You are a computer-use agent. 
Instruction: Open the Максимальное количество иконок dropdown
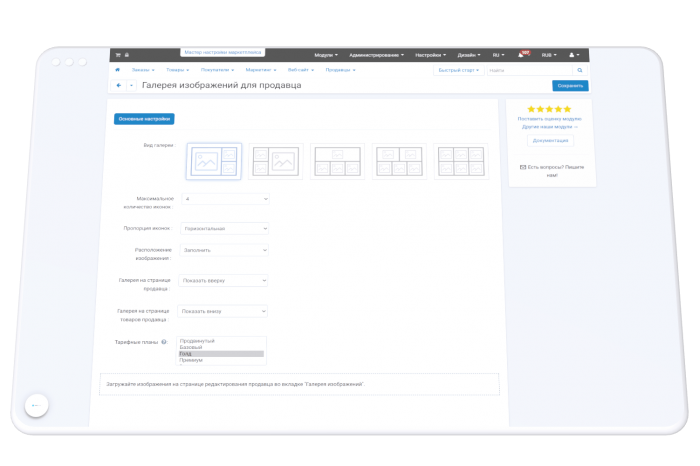click(x=225, y=199)
